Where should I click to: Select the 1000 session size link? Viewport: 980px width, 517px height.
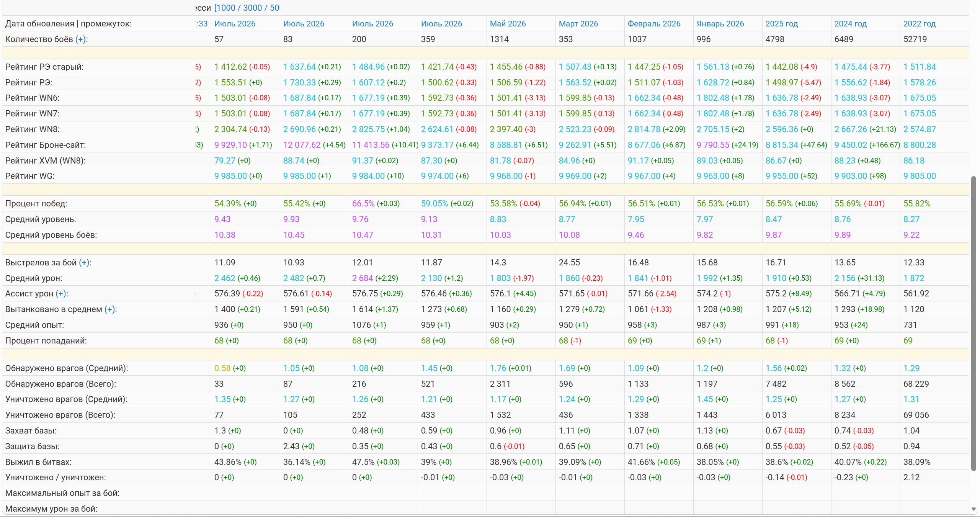(226, 8)
